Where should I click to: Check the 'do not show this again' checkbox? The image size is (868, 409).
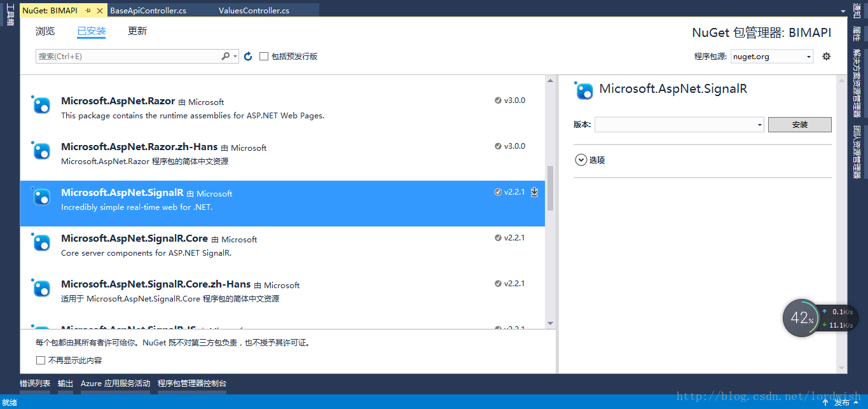tap(41, 361)
